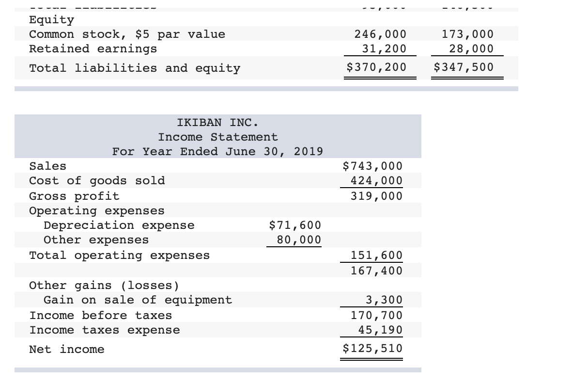Click the $347,500 total value
This screenshot has height=384, width=588.
(464, 67)
